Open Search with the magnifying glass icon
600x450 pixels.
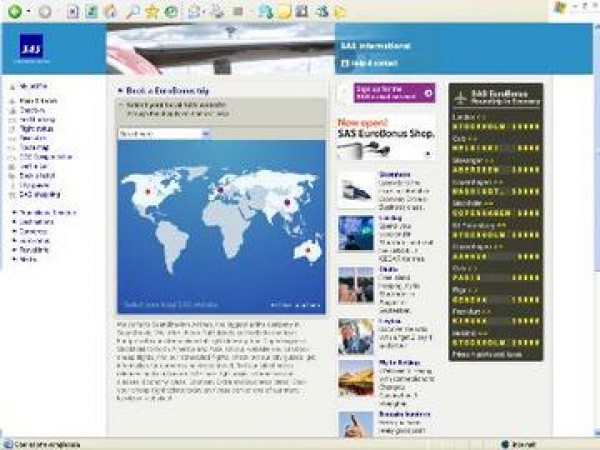click(133, 11)
